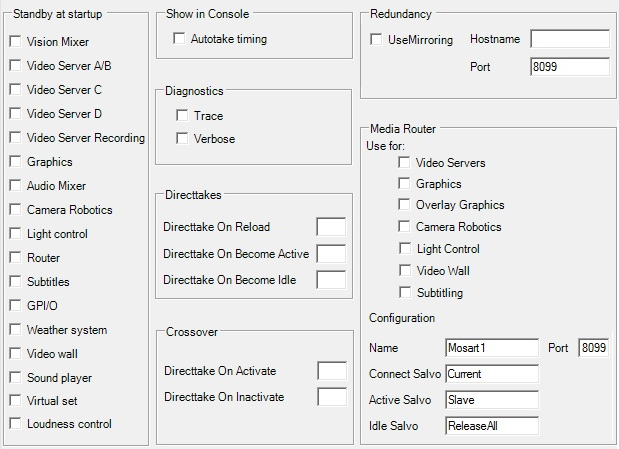Tick the Camera Robotics standby checkbox
The height and width of the screenshot is (449, 619).
[15, 210]
